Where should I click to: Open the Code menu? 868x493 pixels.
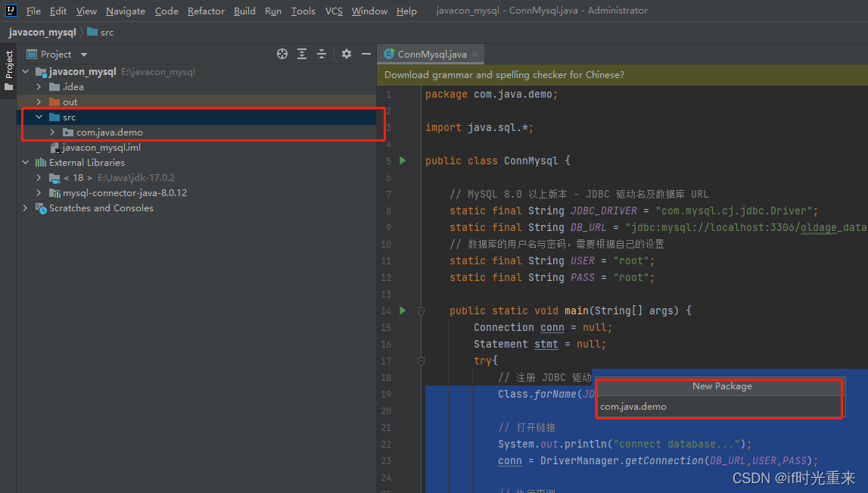click(166, 11)
